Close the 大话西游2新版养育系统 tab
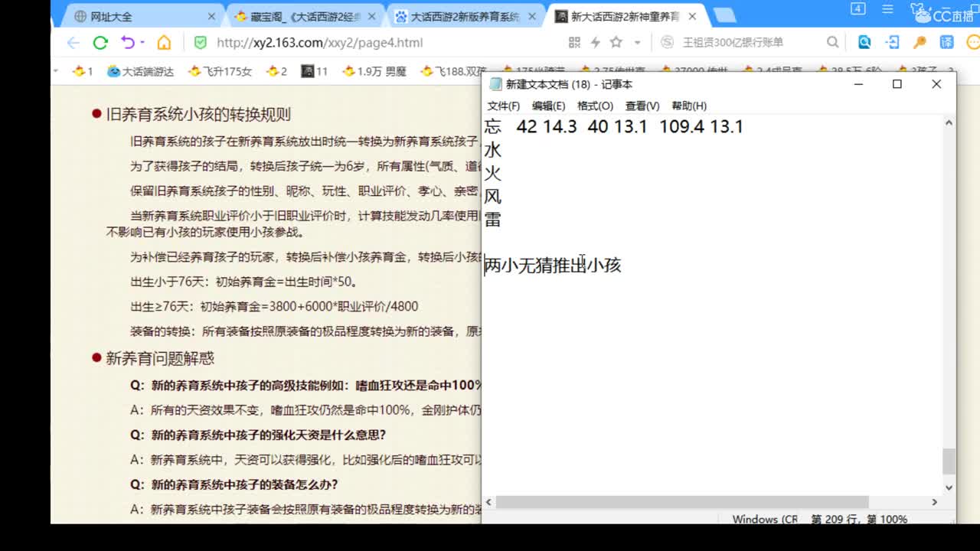 point(532,16)
